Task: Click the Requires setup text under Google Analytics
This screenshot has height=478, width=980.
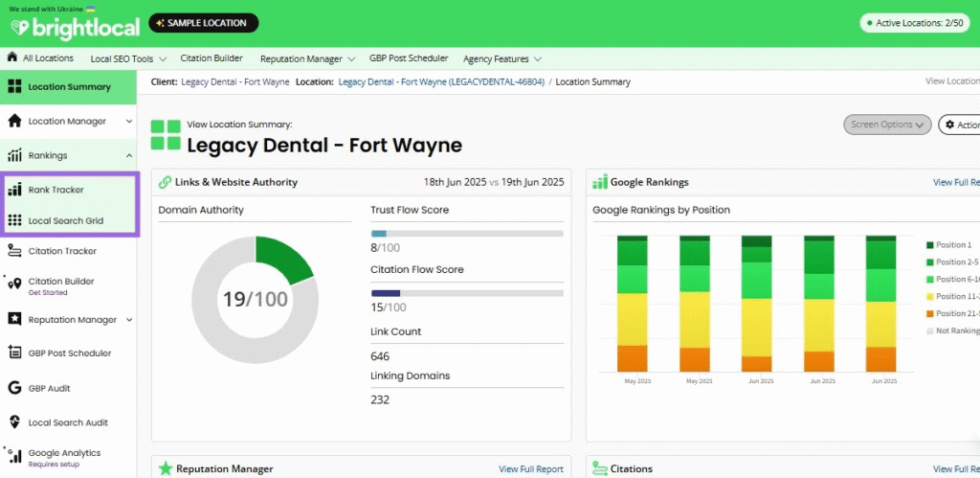Action: (x=54, y=465)
